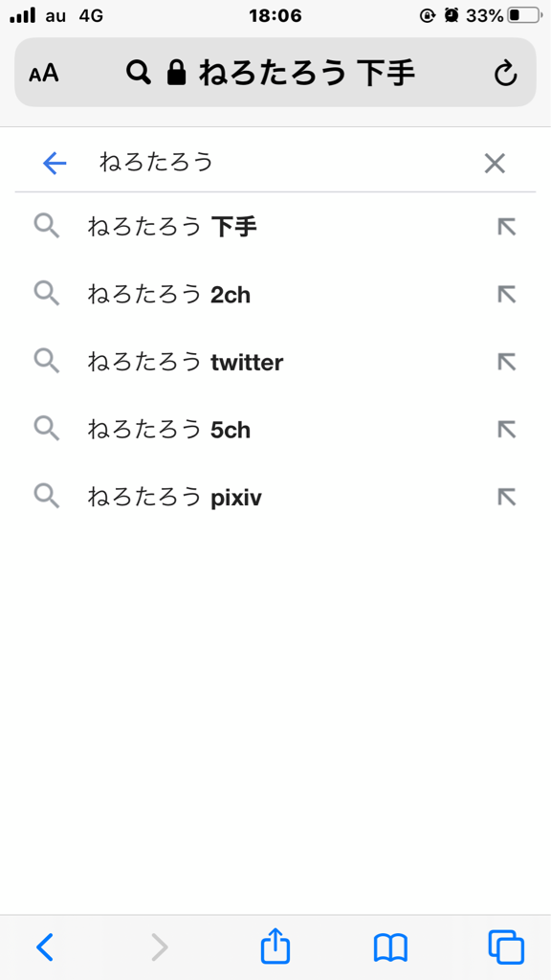Tap the grayed forward navigation chevron
The width and height of the screenshot is (551, 980).
point(159,946)
